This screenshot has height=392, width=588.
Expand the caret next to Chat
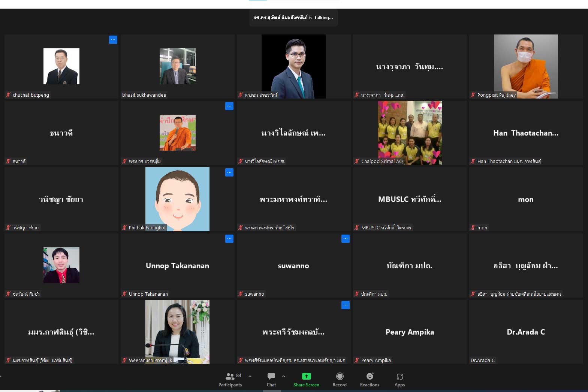[284, 376]
